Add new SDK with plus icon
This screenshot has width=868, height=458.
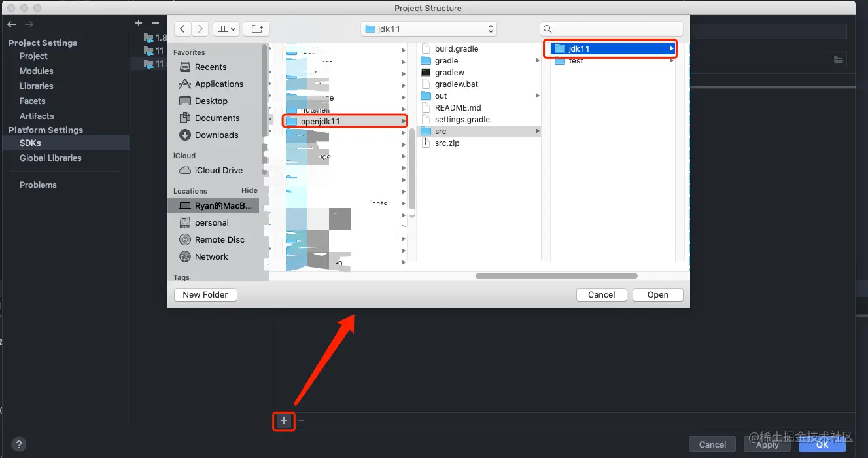(x=139, y=23)
